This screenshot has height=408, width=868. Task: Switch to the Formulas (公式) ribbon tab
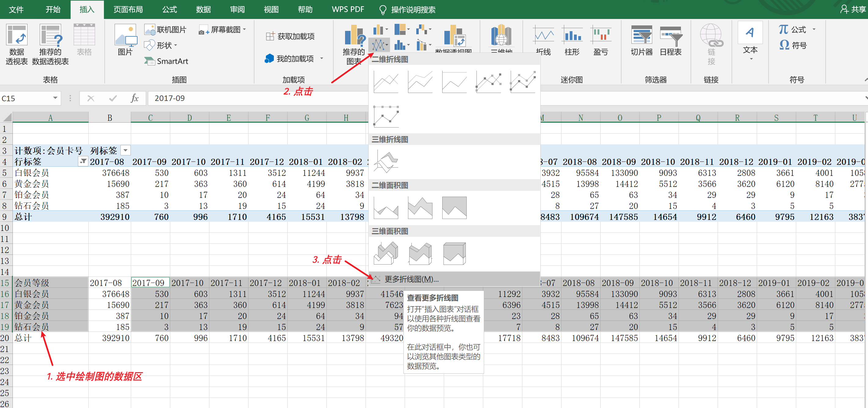click(x=169, y=9)
